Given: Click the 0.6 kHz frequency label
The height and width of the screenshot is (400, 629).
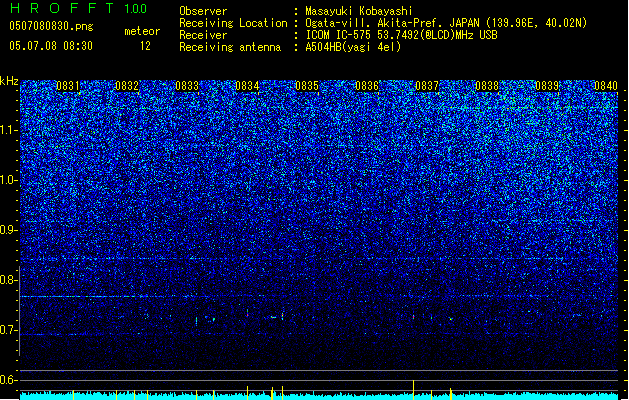Looking at the screenshot, I should 8,380.
